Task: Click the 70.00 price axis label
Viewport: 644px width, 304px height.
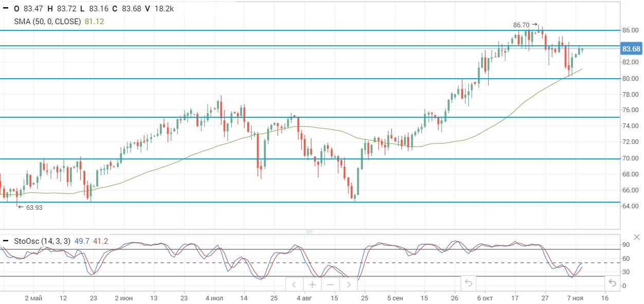Action: tap(631, 158)
